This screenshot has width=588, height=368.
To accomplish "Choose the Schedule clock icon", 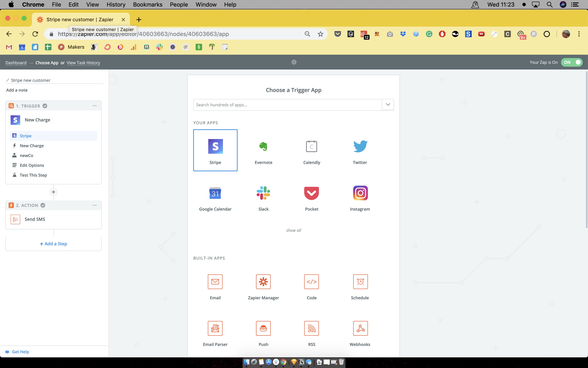I will coord(360,282).
